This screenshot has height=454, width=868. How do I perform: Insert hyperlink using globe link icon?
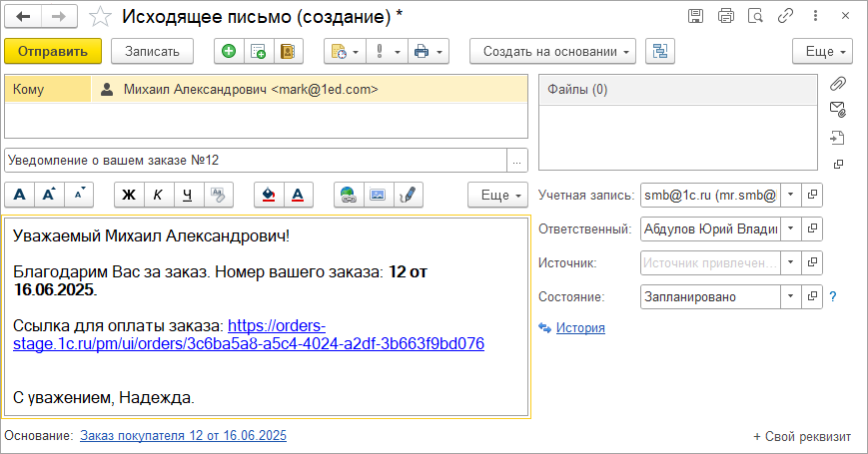pyautogui.click(x=349, y=195)
